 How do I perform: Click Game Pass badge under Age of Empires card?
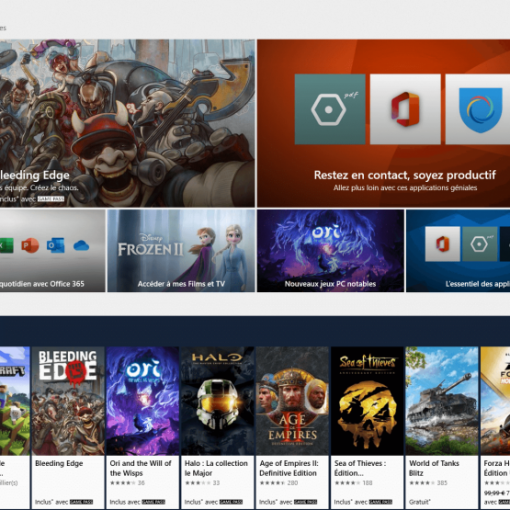coord(305,502)
